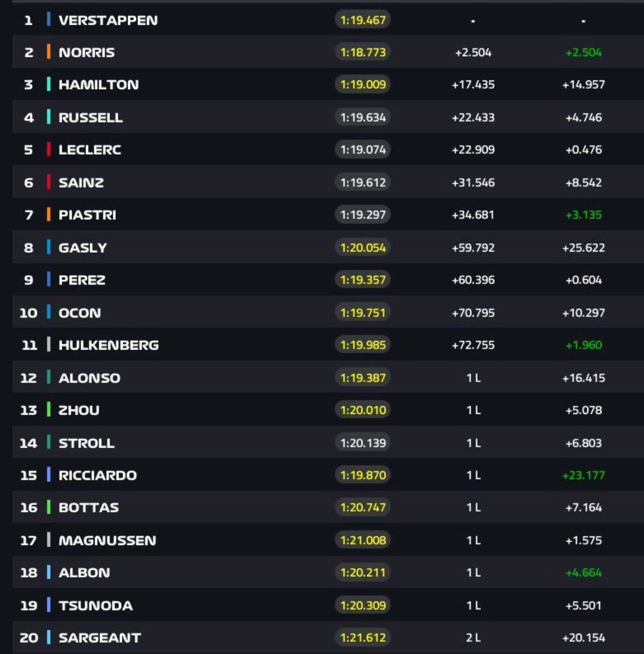Select Albon's green interval +4.664
Image resolution: width=644 pixels, height=654 pixels.
[x=583, y=573]
